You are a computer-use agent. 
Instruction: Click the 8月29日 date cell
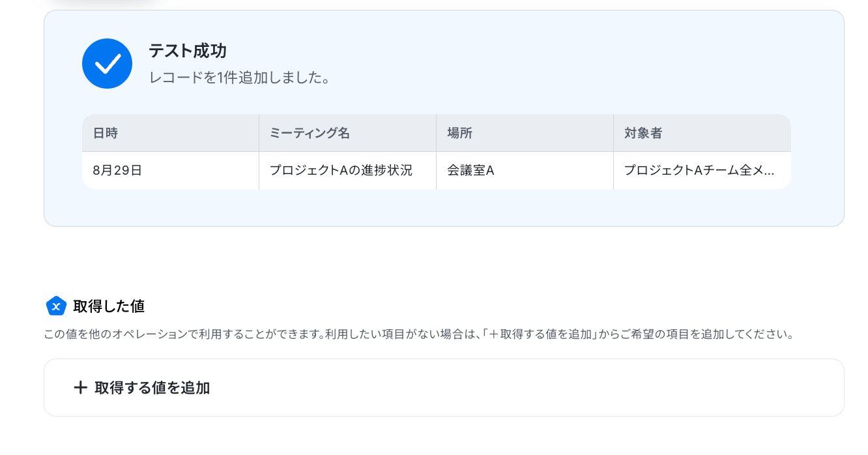tap(171, 171)
